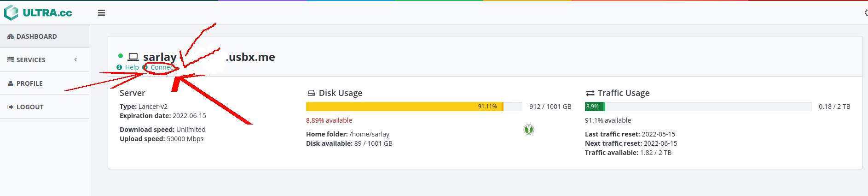
Task: Open the Connect link
Action: pyautogui.click(x=162, y=67)
